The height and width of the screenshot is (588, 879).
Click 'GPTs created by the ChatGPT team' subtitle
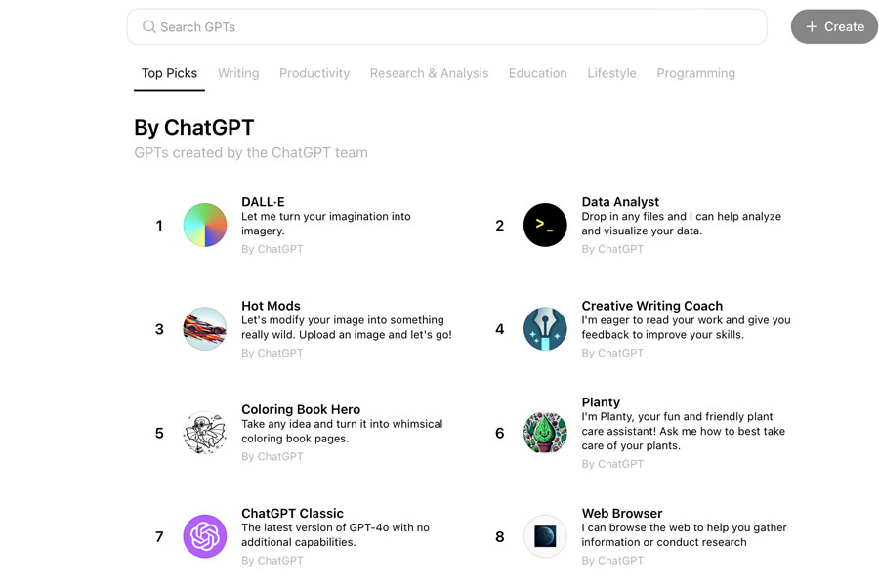pos(251,152)
